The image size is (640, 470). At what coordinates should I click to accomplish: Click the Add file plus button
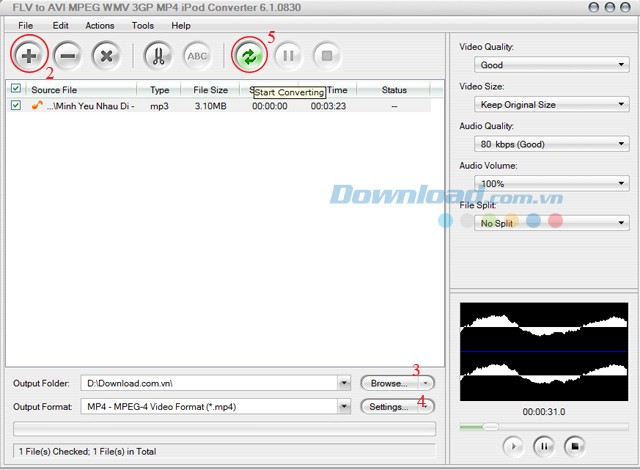coord(29,55)
